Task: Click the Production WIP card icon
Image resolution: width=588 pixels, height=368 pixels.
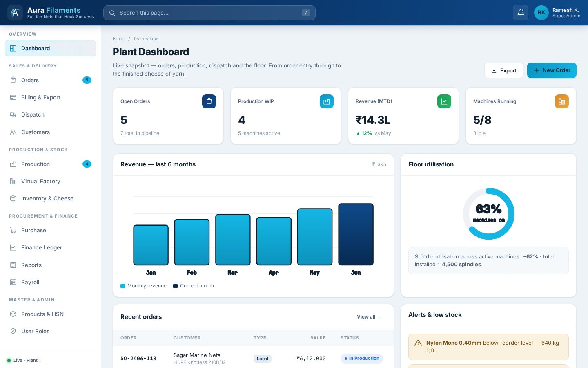Action: (x=327, y=101)
